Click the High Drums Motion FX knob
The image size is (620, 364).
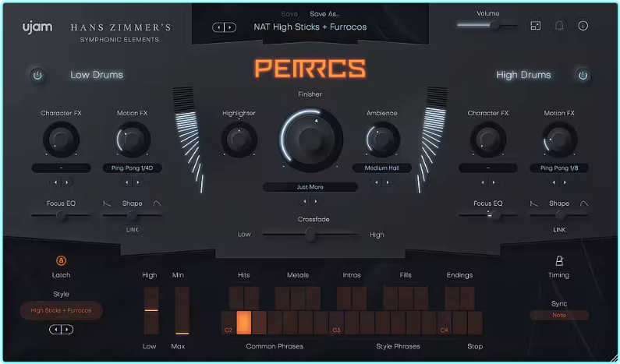[559, 140]
